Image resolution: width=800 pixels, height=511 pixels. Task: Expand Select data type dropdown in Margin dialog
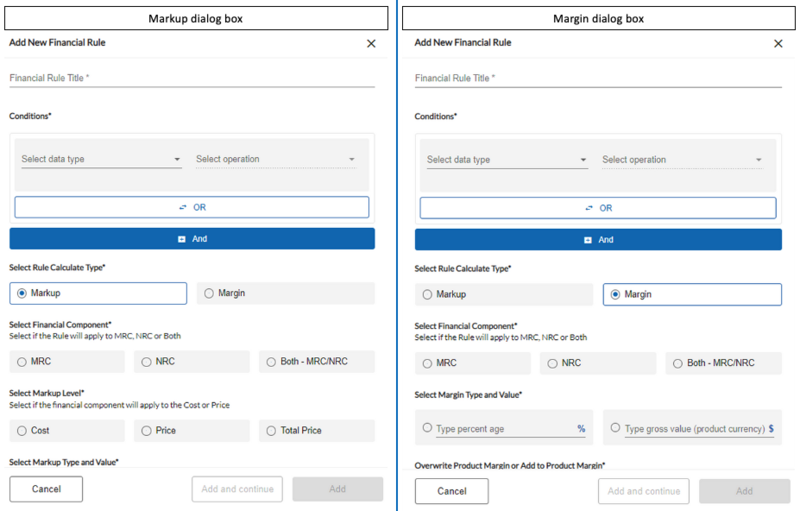point(506,160)
